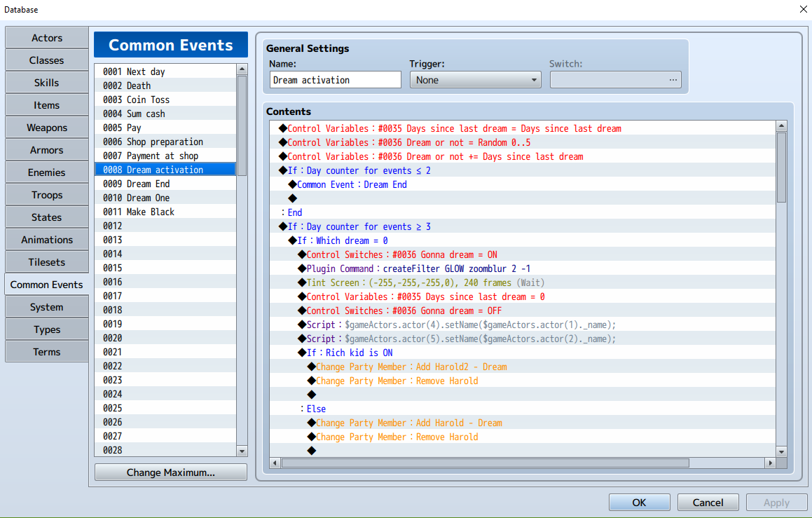Screen dimensions: 812x518
Task: Click the Name input field
Action: pos(335,80)
